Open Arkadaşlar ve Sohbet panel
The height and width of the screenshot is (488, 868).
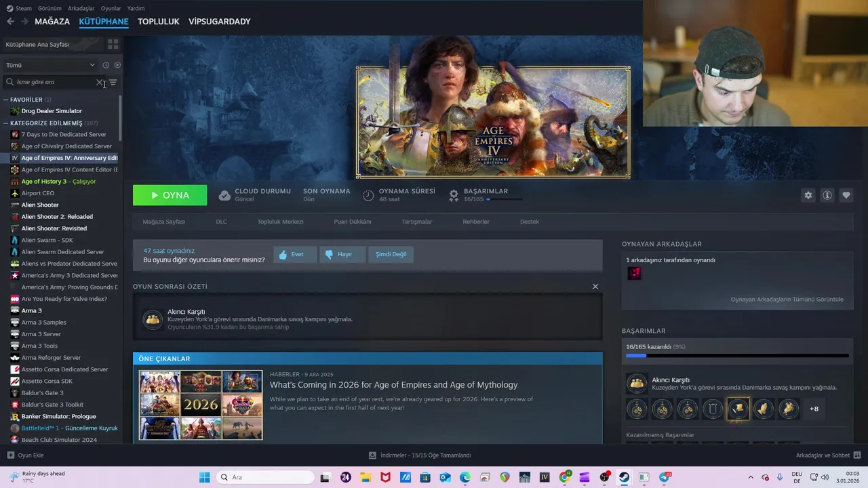[829, 455]
